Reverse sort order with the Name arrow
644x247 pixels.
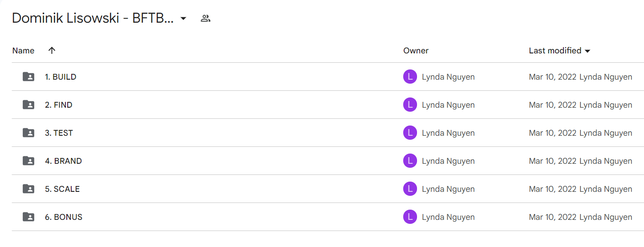tap(52, 50)
